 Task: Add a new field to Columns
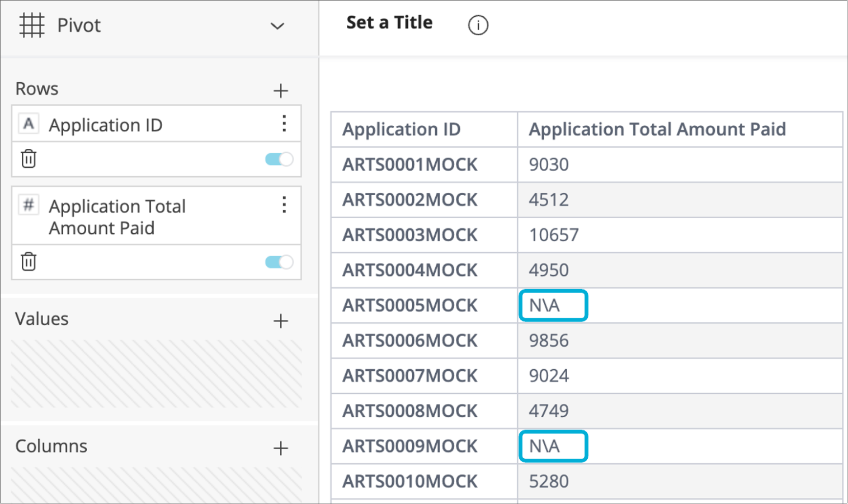pyautogui.click(x=280, y=448)
